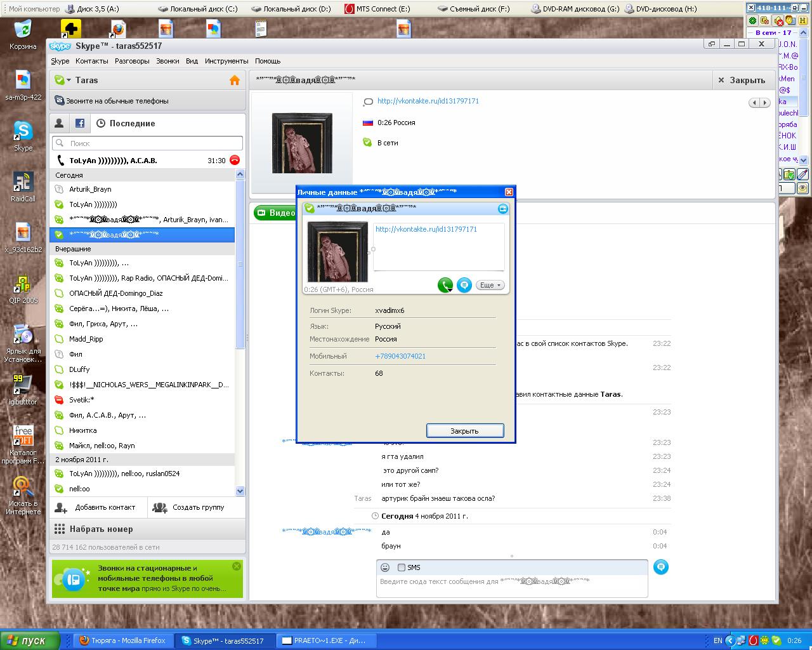Click the next arrow in conversation header

765,102
